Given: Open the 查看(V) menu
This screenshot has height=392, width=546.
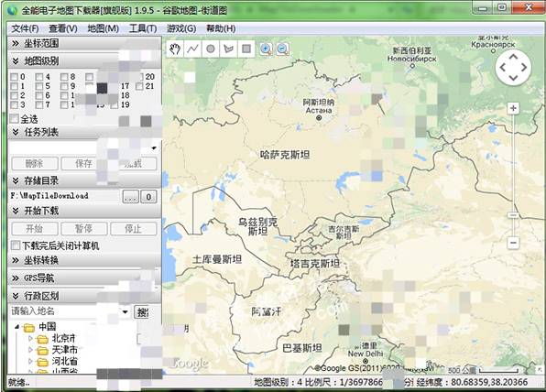Looking at the screenshot, I should [63, 28].
